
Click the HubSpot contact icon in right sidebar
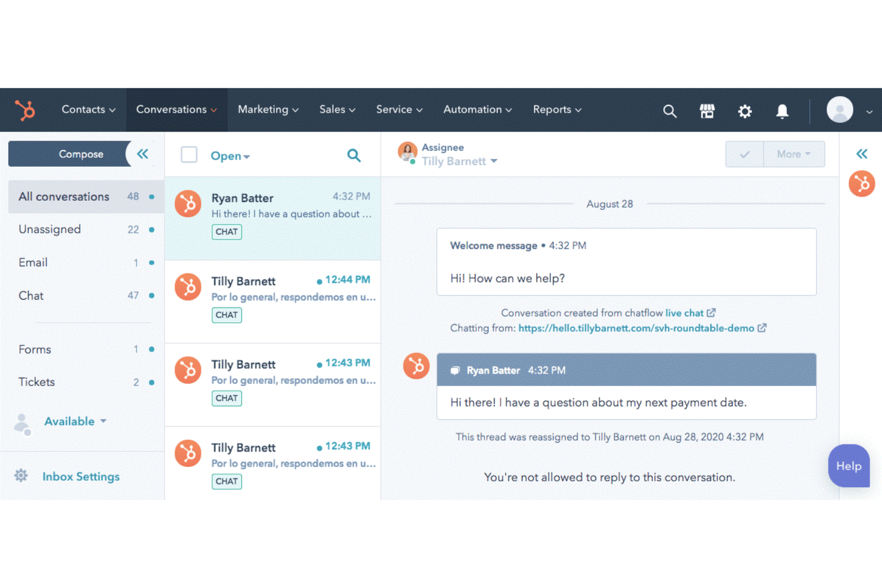[862, 183]
